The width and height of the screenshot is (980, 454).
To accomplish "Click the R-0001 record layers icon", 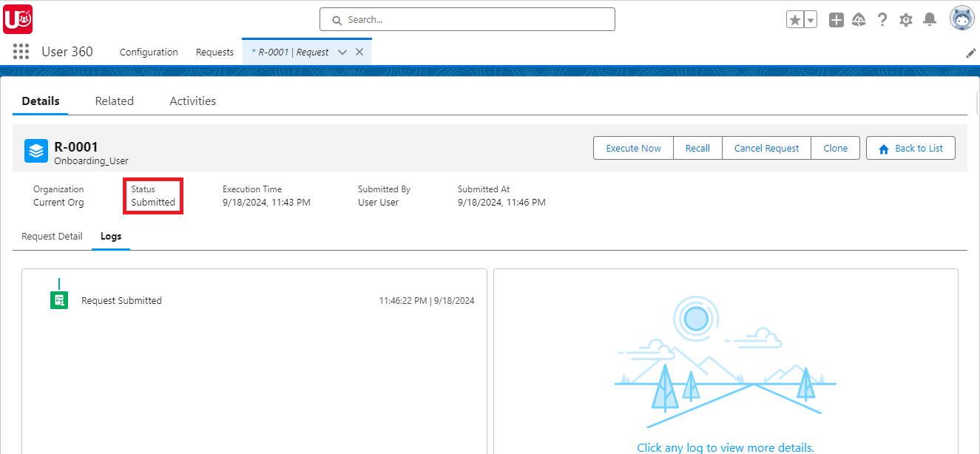I will 36,150.
